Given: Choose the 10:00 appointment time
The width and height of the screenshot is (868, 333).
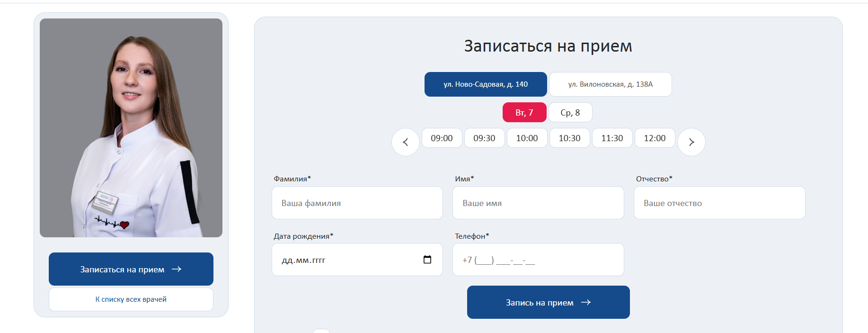Looking at the screenshot, I should [527, 138].
